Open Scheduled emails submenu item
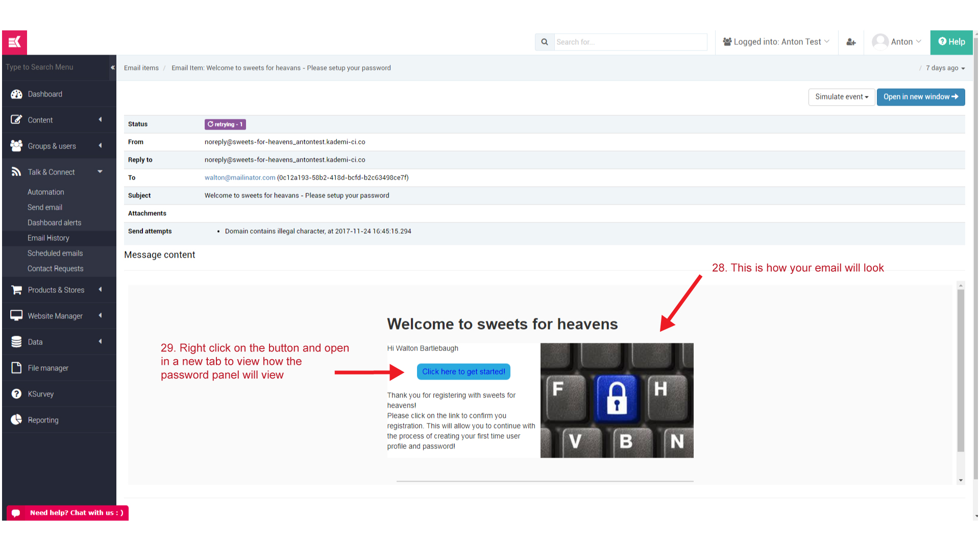980x551 pixels. 55,253
